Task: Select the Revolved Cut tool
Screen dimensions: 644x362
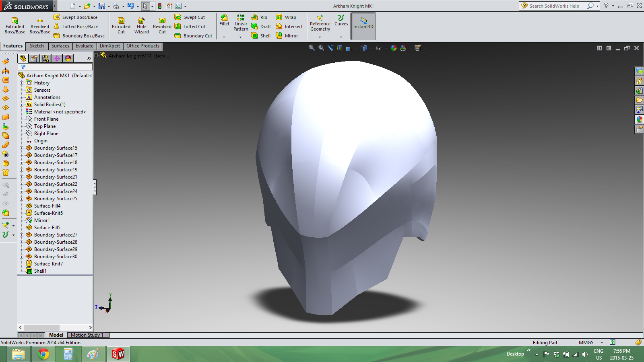Action: (162, 25)
